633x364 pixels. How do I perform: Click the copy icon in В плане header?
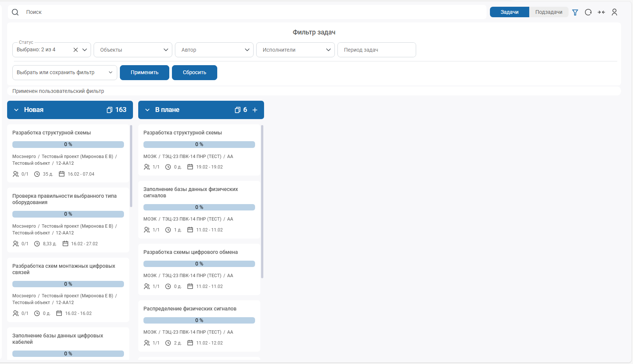(237, 110)
